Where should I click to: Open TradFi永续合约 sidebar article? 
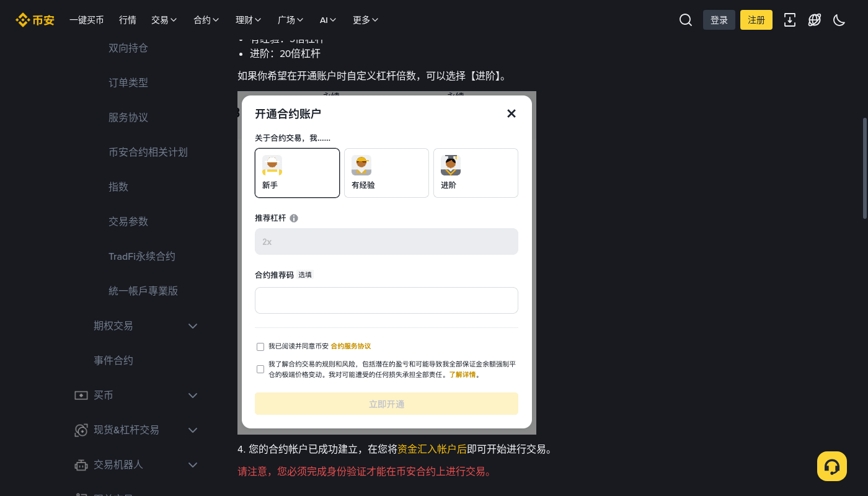[x=142, y=256]
